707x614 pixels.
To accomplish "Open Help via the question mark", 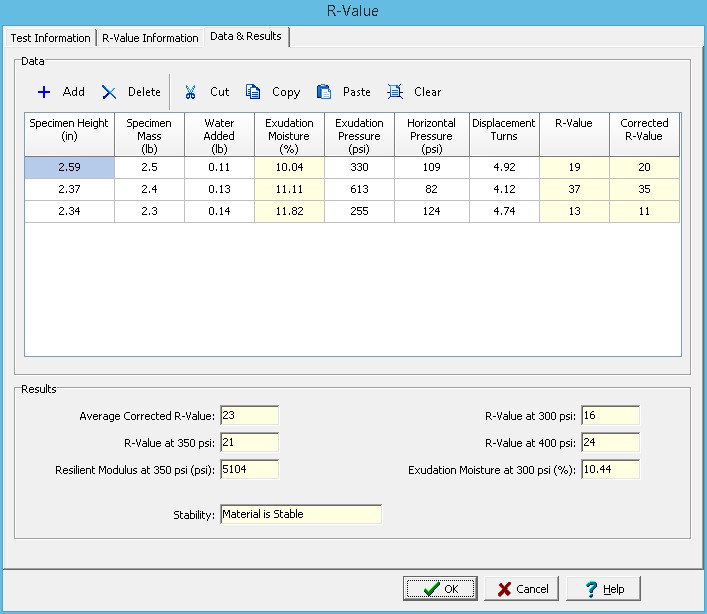I will [x=591, y=589].
